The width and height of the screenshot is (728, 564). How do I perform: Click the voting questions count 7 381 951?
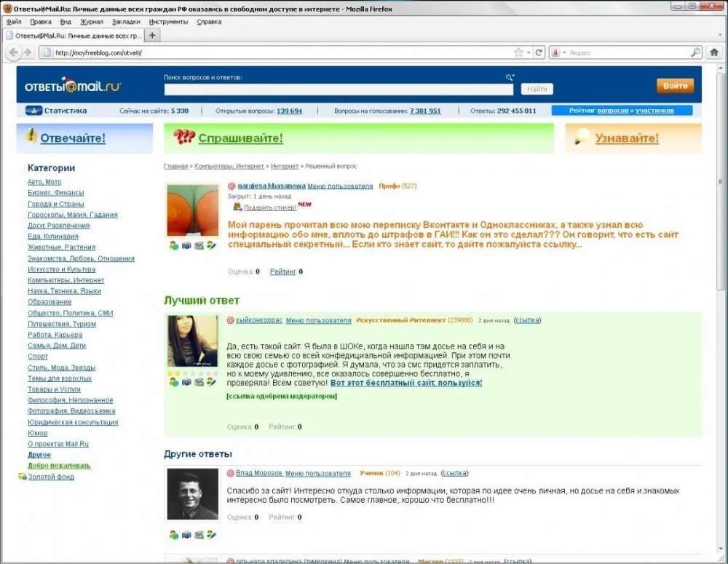(425, 111)
